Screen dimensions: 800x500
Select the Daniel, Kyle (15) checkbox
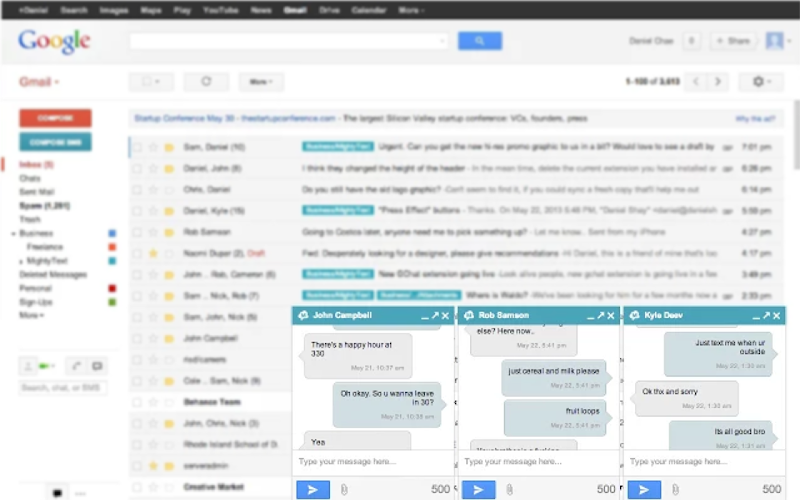coord(137,211)
